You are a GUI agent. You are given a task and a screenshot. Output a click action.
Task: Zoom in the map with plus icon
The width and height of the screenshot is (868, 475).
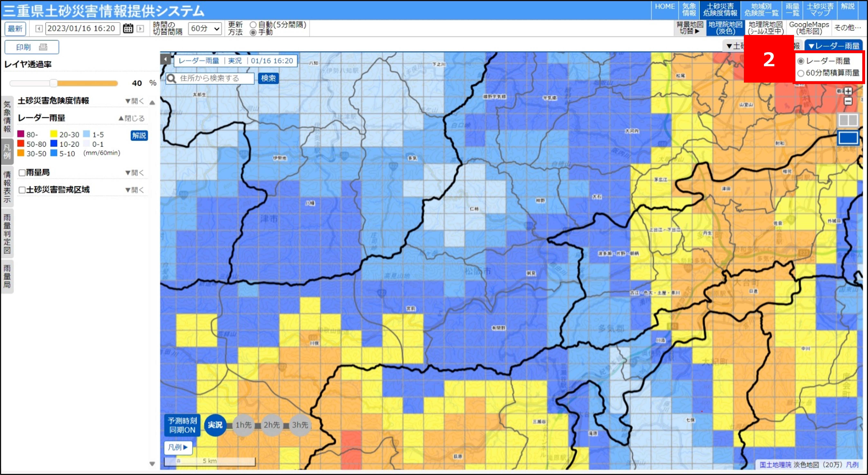[848, 91]
